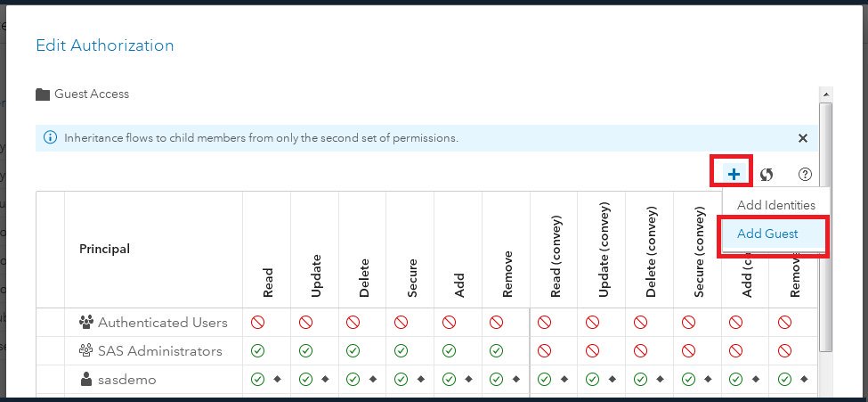The width and height of the screenshot is (868, 402).
Task: Toggle Read permission for Authenticated Users
Action: coord(257,322)
